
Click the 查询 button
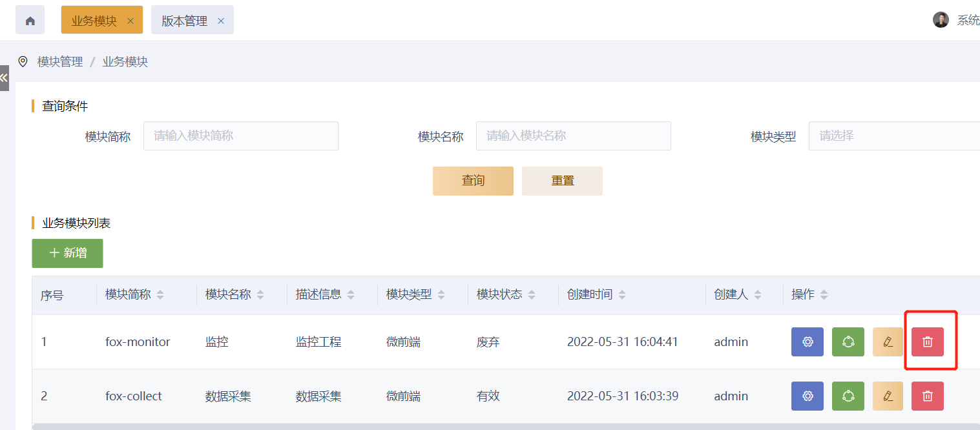pyautogui.click(x=473, y=181)
